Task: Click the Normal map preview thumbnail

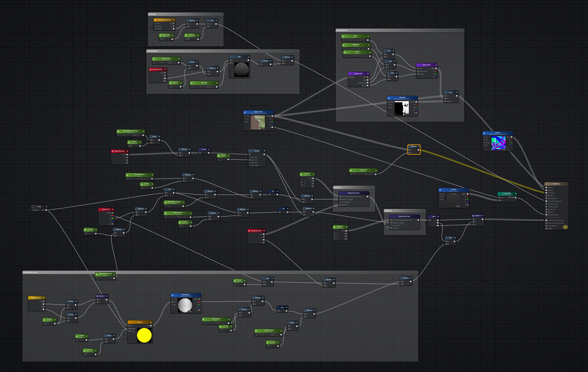Action: click(499, 143)
